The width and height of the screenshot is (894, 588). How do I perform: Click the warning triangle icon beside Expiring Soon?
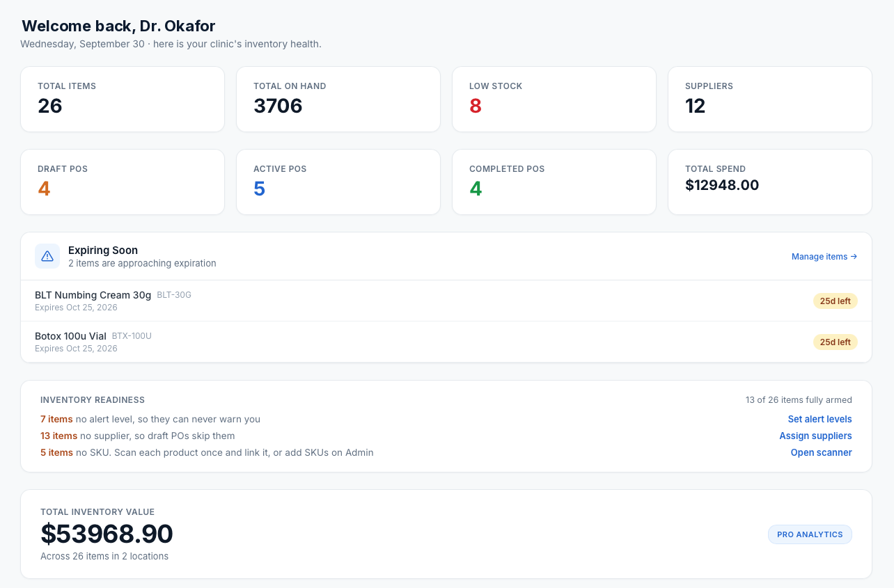[x=47, y=256]
